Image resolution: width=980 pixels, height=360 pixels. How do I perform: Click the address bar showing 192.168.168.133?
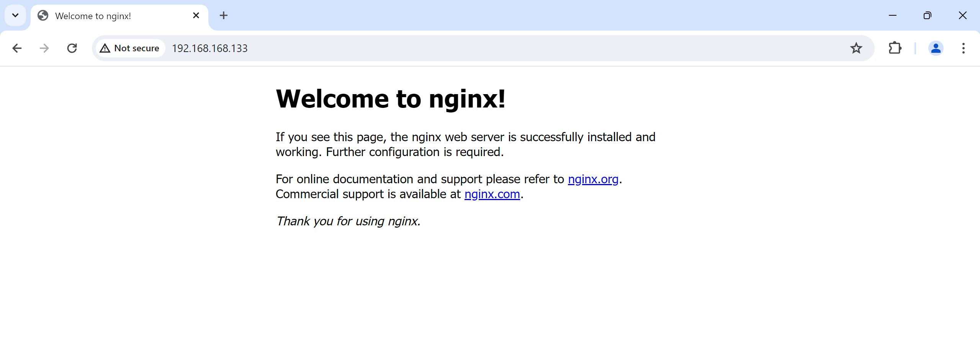(x=460, y=48)
